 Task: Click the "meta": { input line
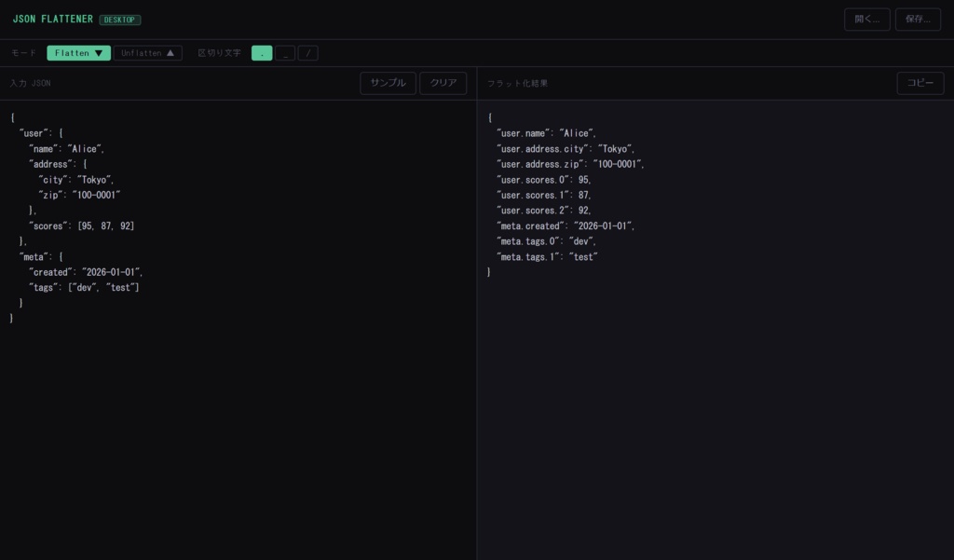pos(41,257)
